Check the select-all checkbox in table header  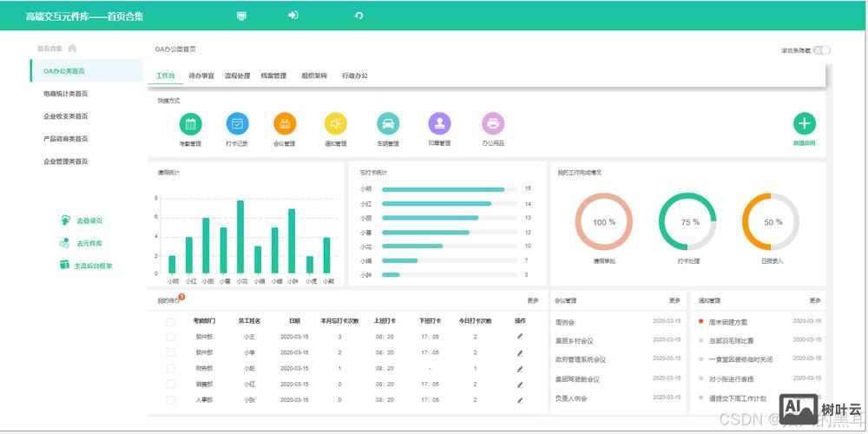(170, 322)
